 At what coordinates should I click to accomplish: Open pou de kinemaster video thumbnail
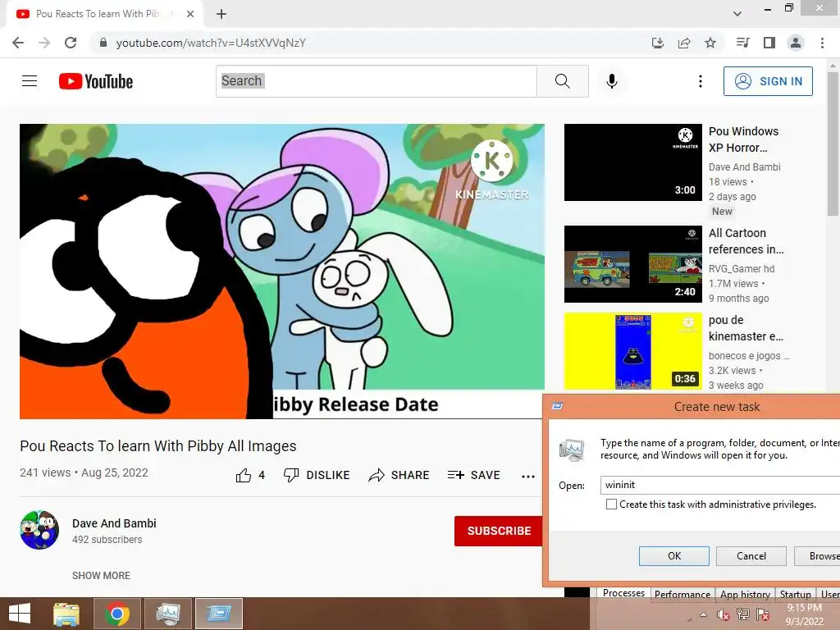(632, 351)
